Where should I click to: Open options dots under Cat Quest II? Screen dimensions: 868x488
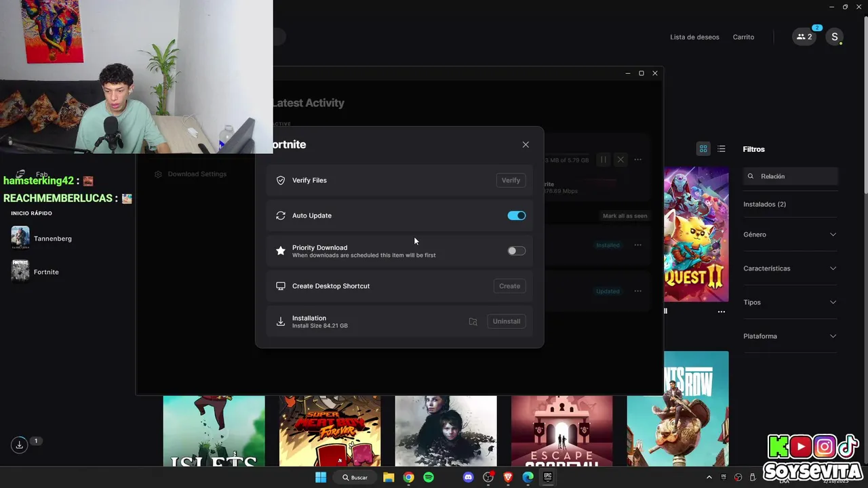722,312
